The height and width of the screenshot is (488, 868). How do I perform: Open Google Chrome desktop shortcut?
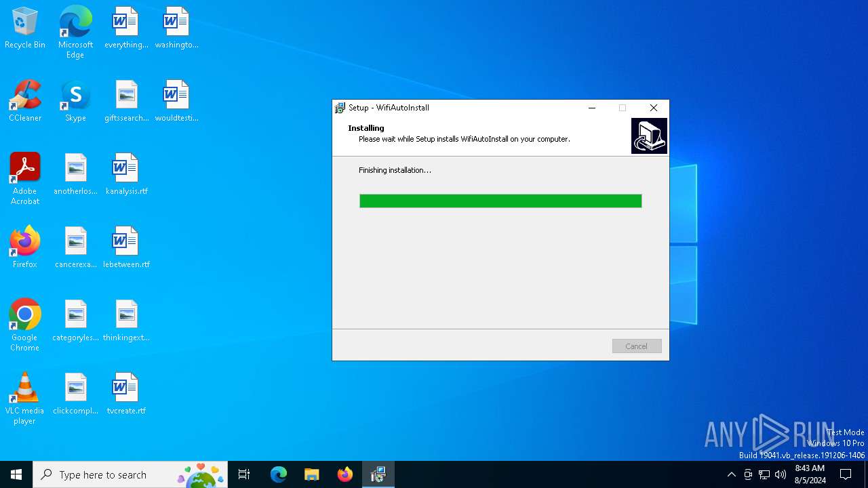pyautogui.click(x=25, y=325)
